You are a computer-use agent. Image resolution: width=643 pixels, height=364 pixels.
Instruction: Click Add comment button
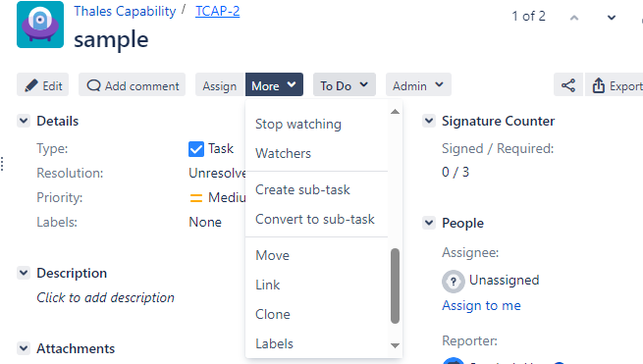tap(133, 85)
